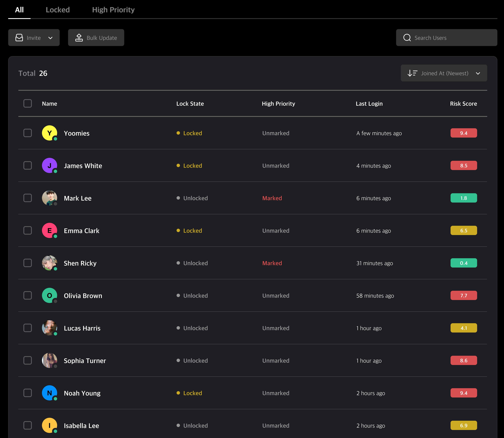
Task: Tick the checkbox for James White
Action: coord(28,166)
